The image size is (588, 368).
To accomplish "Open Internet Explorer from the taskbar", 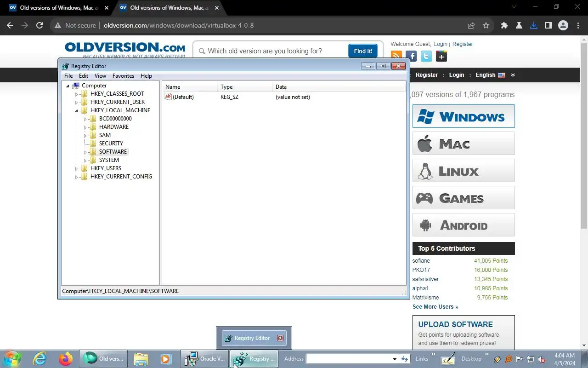I will (40, 359).
